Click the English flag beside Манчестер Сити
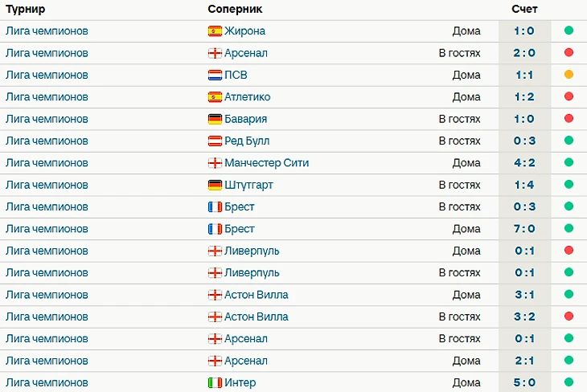 (x=215, y=163)
